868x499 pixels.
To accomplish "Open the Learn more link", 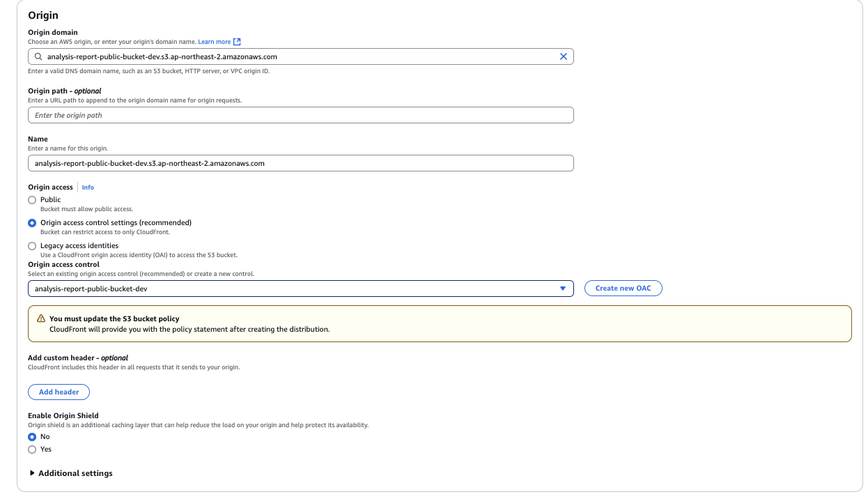I will tap(215, 42).
